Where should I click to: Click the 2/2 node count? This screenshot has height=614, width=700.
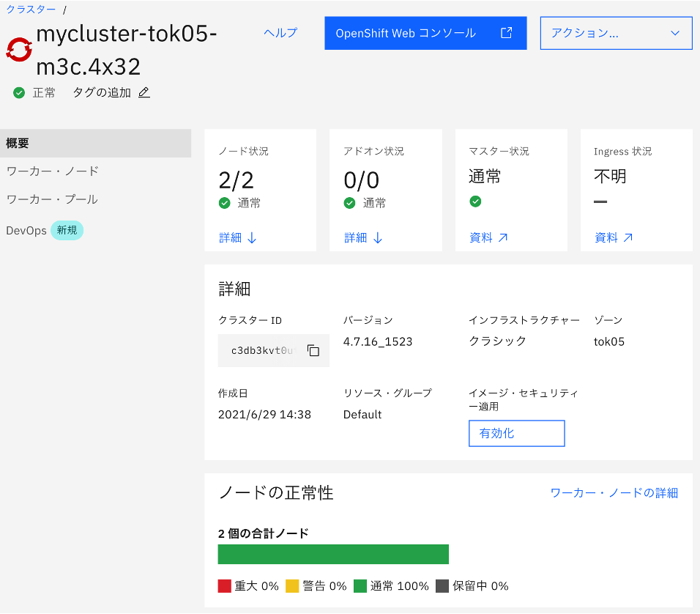(x=237, y=180)
